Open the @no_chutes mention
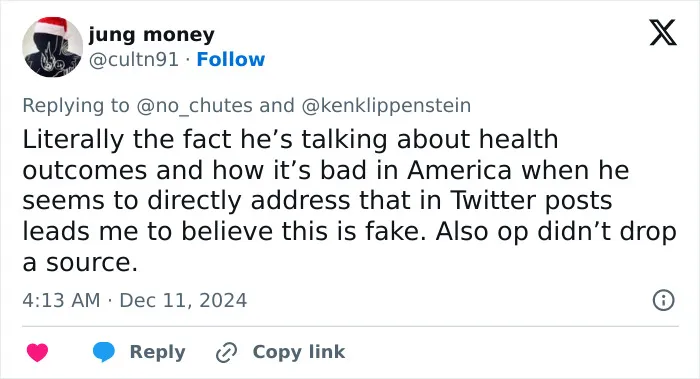700x379 pixels. pyautogui.click(x=194, y=106)
